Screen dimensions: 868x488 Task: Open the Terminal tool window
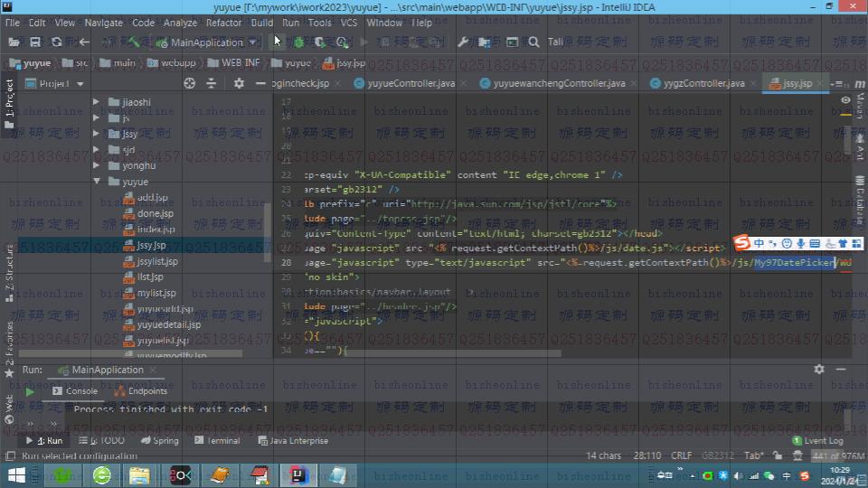click(x=217, y=441)
